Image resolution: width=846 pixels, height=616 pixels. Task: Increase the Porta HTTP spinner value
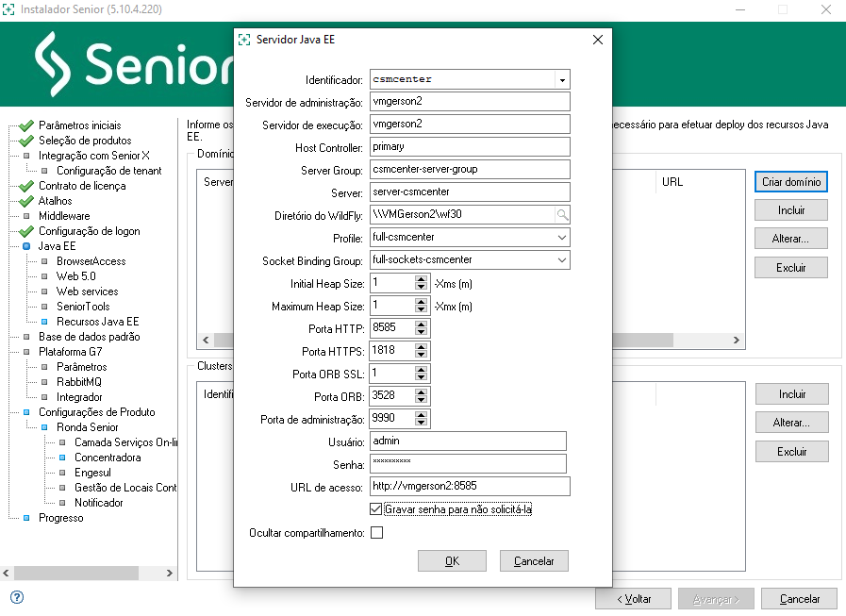click(x=422, y=324)
